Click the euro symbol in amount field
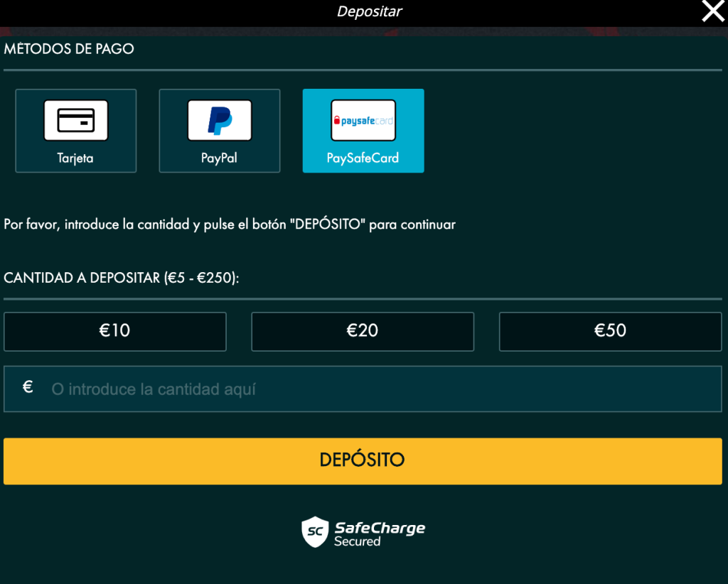The image size is (728, 584). 28,387
